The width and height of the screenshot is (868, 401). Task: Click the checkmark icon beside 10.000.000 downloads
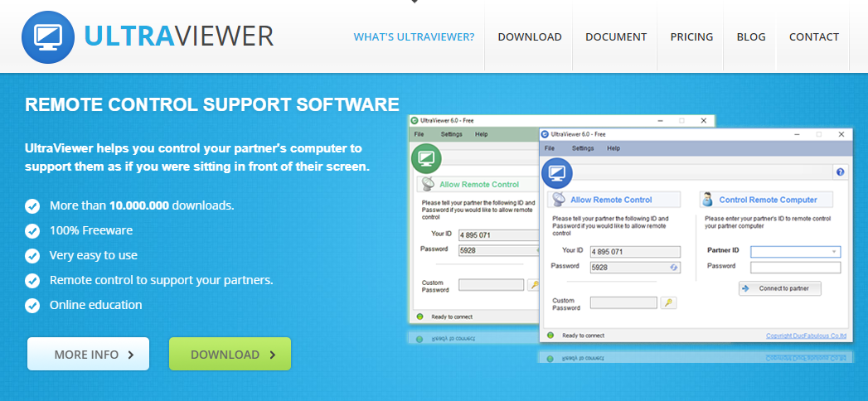tap(32, 206)
